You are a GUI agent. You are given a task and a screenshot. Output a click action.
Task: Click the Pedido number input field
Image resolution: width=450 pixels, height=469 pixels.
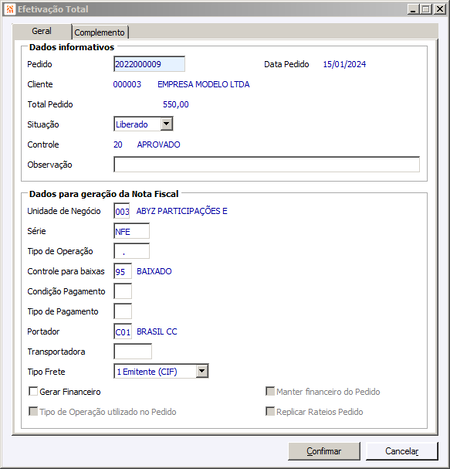click(149, 64)
